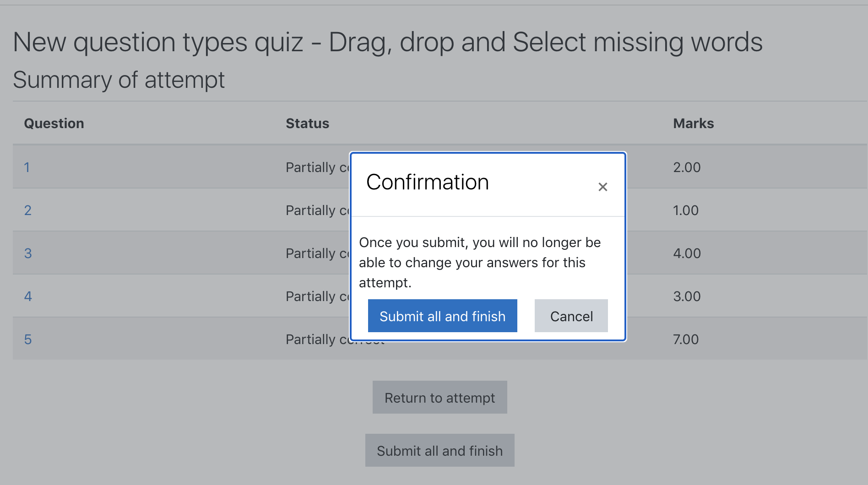
Task: Click the Question column header
Action: 54,124
